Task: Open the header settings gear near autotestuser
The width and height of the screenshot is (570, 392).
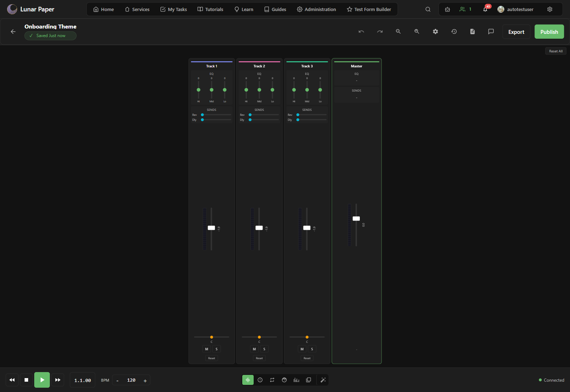Action: click(550, 9)
